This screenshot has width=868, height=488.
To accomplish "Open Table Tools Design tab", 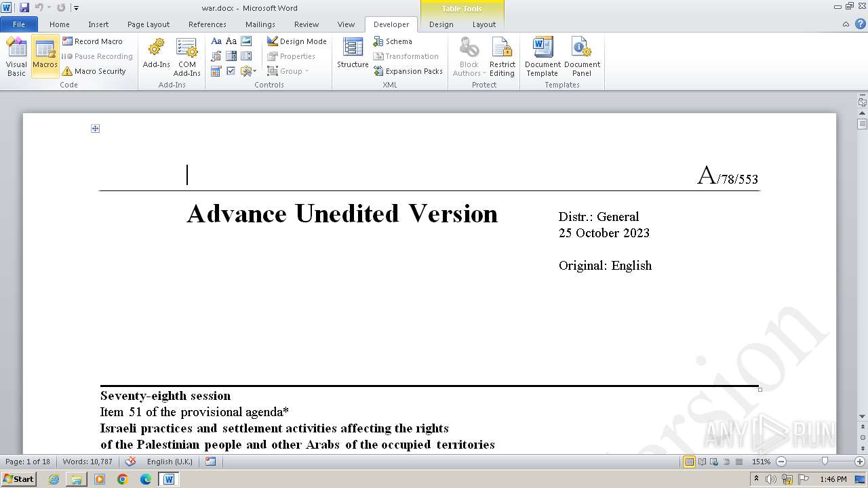I will click(x=441, y=24).
